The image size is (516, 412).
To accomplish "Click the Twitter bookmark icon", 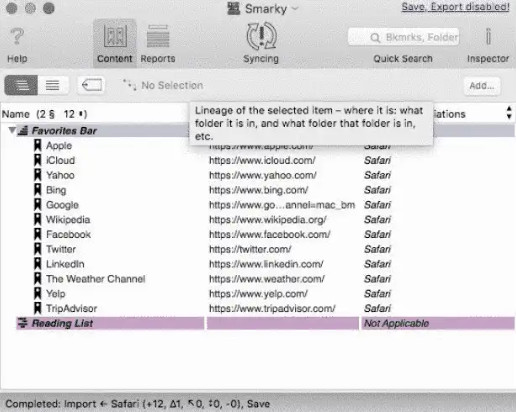I will [38, 249].
